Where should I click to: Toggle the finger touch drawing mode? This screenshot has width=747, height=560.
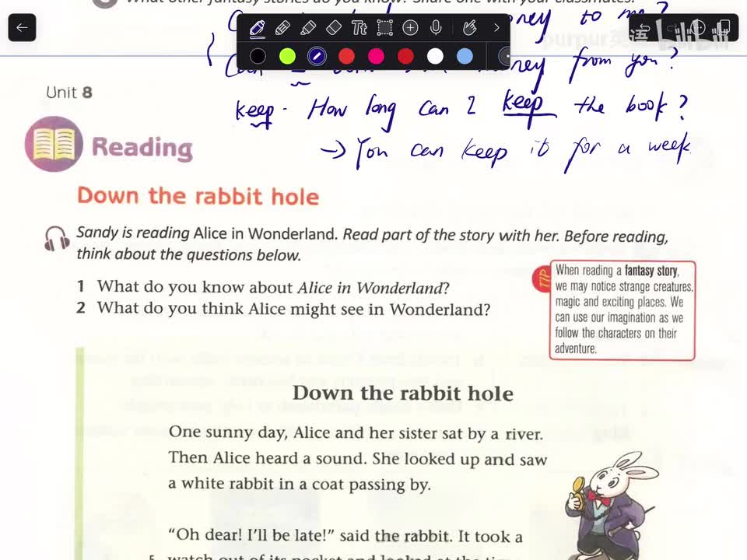coord(470,28)
